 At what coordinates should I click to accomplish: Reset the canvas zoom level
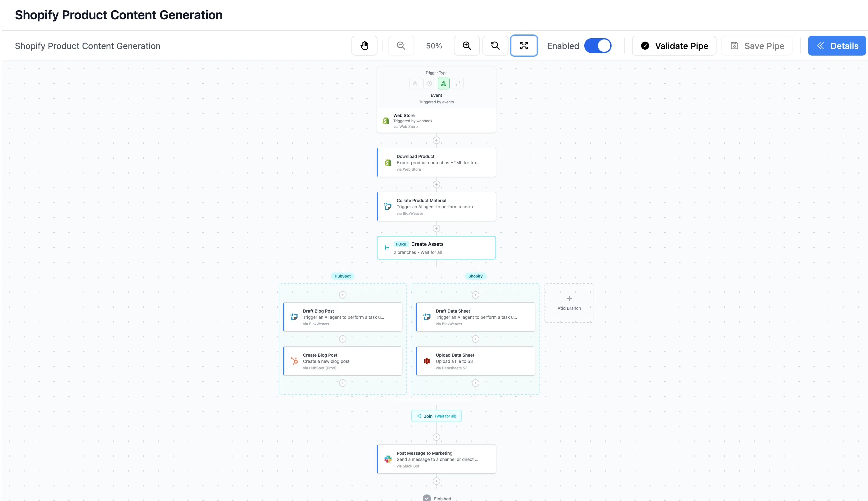point(495,45)
